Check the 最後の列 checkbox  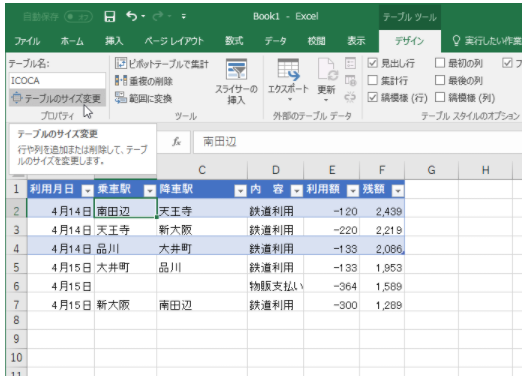point(440,80)
